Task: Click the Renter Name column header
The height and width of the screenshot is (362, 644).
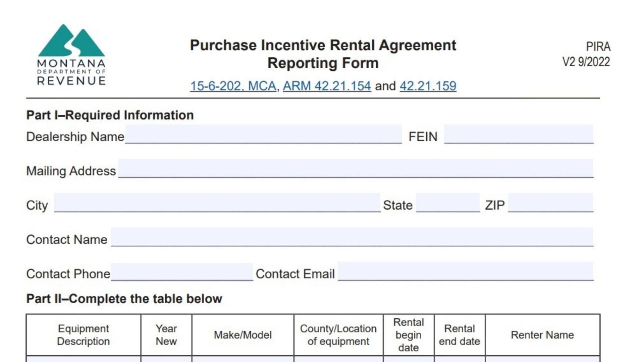Action: 542,335
